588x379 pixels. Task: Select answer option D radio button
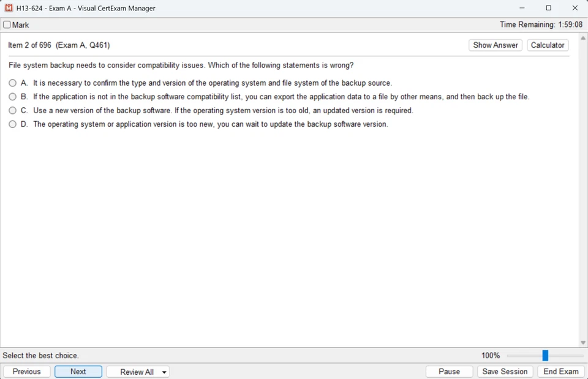(x=12, y=124)
